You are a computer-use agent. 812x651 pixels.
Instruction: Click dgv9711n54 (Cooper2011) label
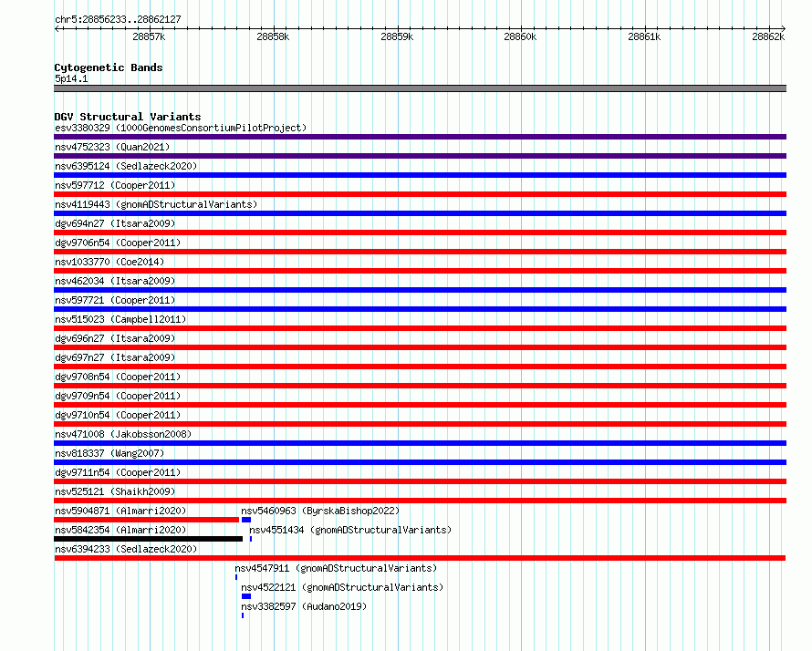pos(118,472)
